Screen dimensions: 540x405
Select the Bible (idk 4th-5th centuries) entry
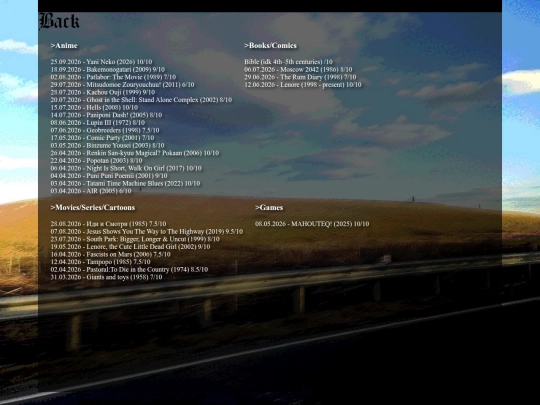point(289,62)
